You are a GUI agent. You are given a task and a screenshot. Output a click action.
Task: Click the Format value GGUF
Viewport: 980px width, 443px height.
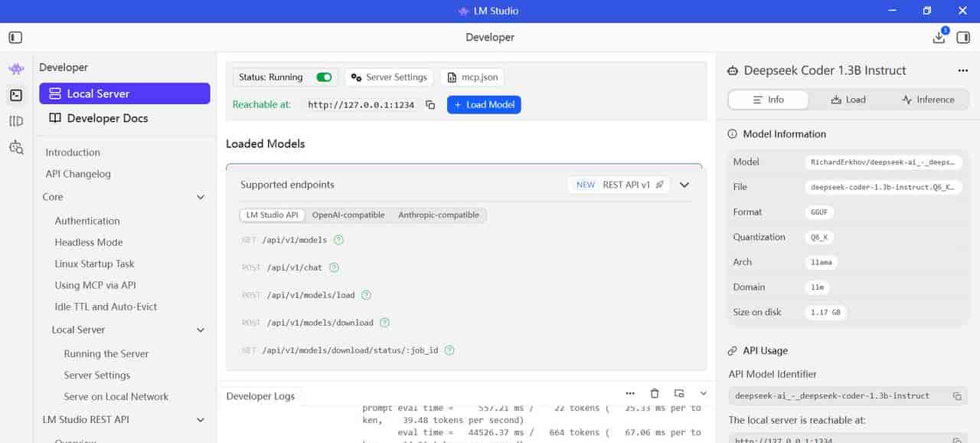point(820,212)
